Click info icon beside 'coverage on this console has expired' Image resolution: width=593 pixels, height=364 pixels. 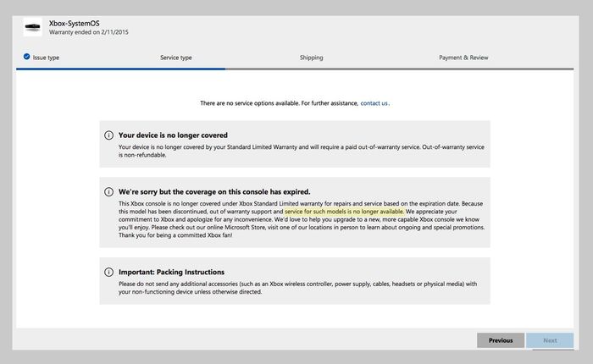click(108, 192)
